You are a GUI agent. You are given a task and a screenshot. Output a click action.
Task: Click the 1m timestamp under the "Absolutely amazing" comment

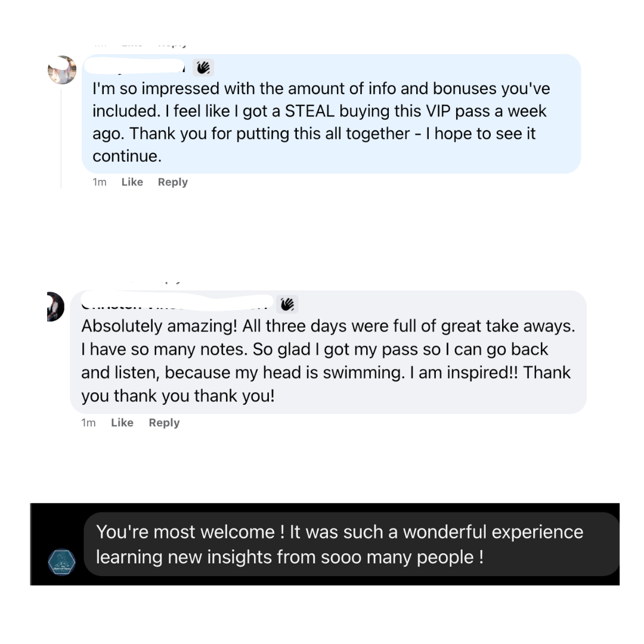88,423
